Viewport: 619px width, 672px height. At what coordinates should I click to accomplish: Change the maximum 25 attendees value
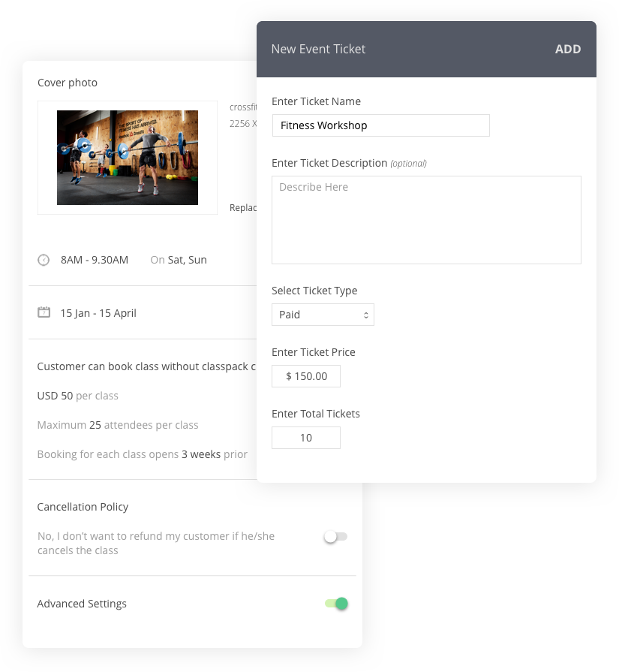[x=95, y=425]
